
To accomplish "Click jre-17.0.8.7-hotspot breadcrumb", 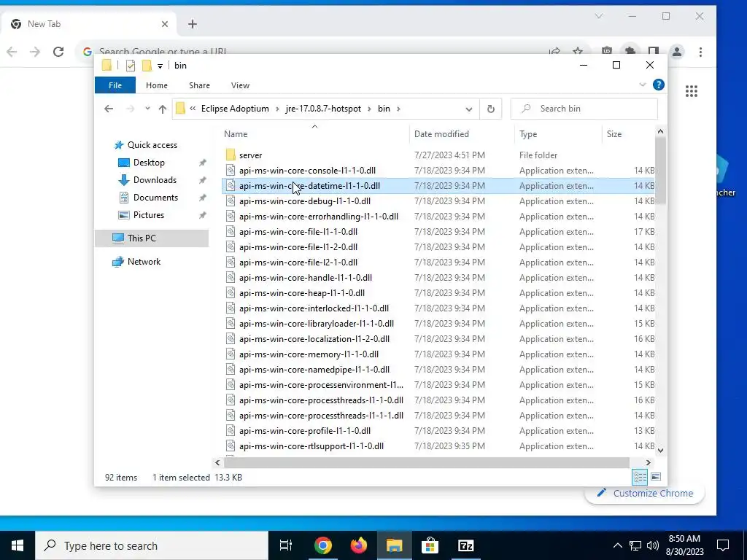I will [x=323, y=109].
